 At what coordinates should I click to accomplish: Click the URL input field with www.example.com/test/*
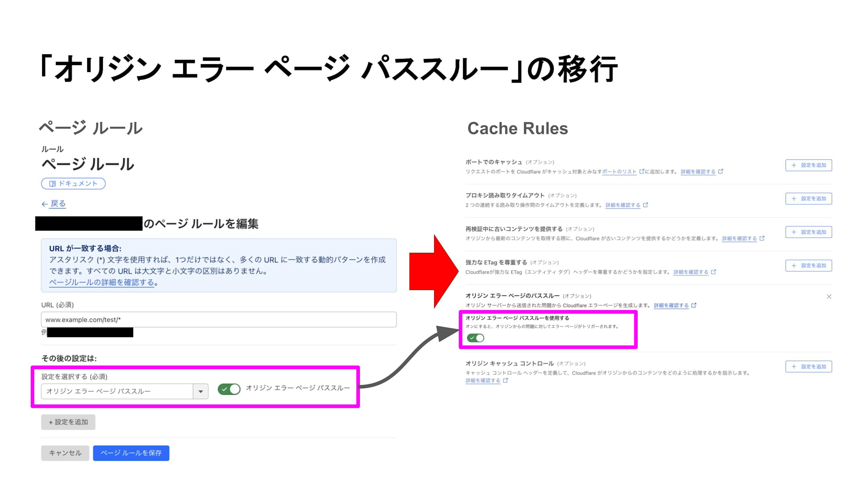pos(219,320)
